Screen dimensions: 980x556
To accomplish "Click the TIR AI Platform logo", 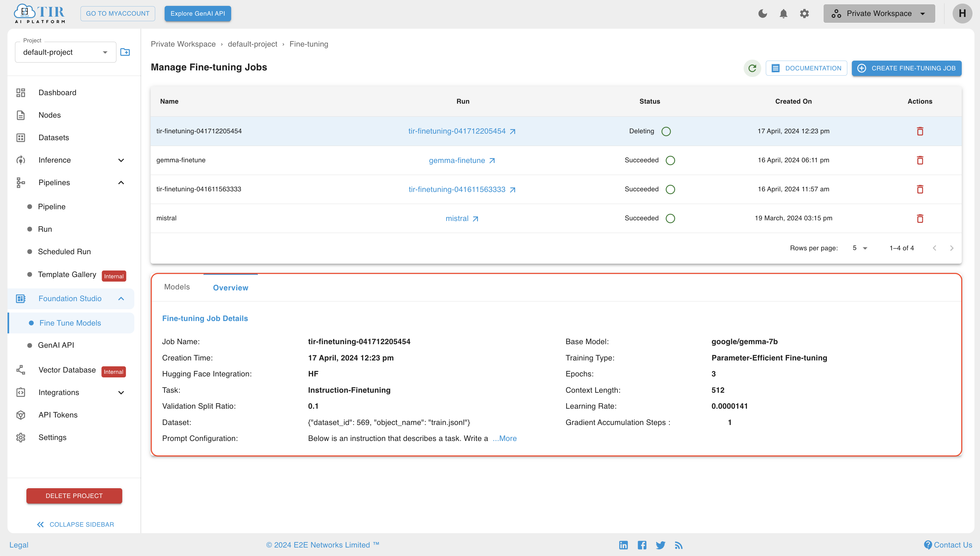I will pyautogui.click(x=40, y=14).
